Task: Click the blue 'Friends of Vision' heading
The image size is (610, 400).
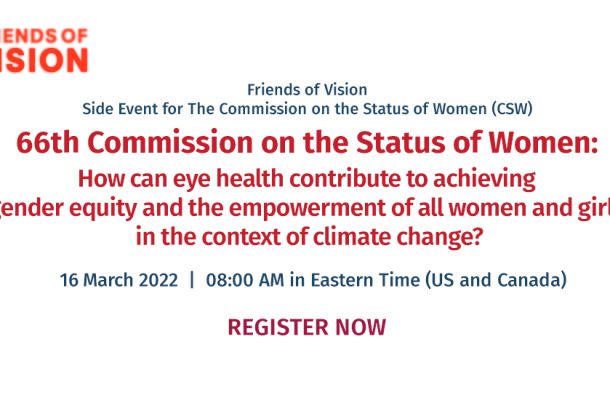Action: tap(307, 90)
